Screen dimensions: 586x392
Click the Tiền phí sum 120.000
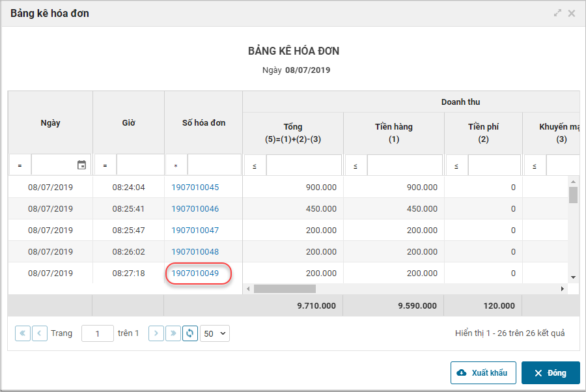pyautogui.click(x=499, y=305)
